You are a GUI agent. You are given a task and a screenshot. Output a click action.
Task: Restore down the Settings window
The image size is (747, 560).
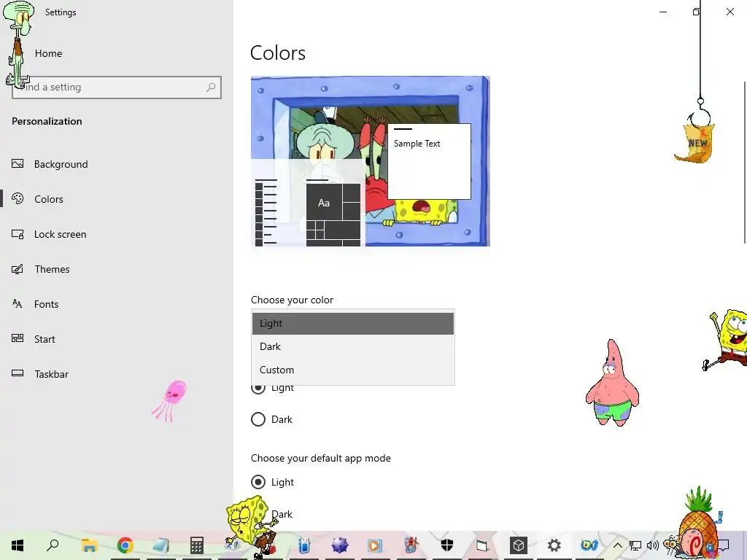(x=697, y=12)
